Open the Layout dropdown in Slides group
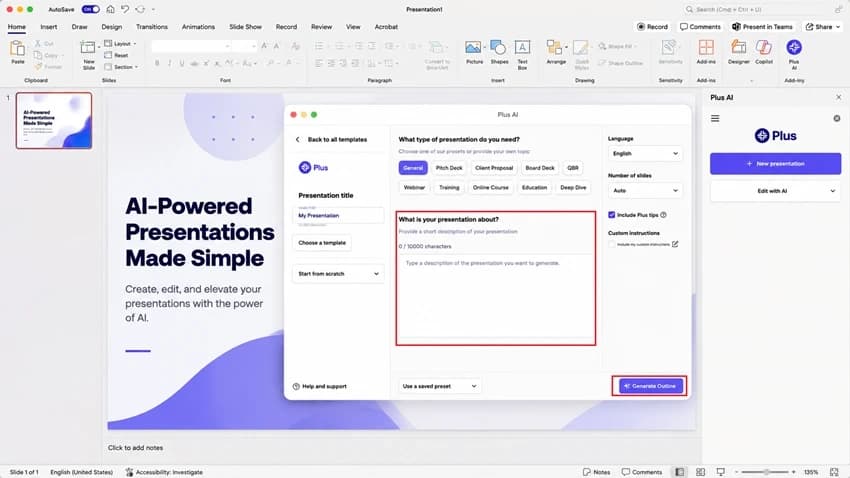This screenshot has height=478, width=850. [120, 43]
